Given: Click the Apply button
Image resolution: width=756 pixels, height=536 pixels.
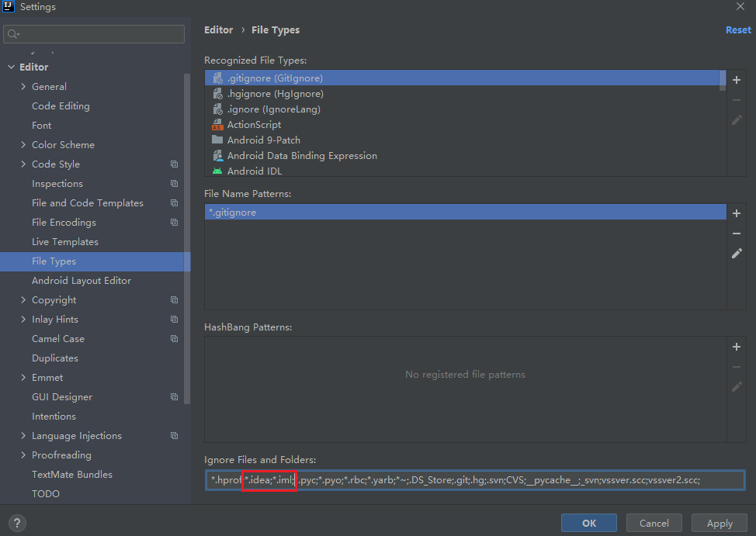Looking at the screenshot, I should pos(720,523).
